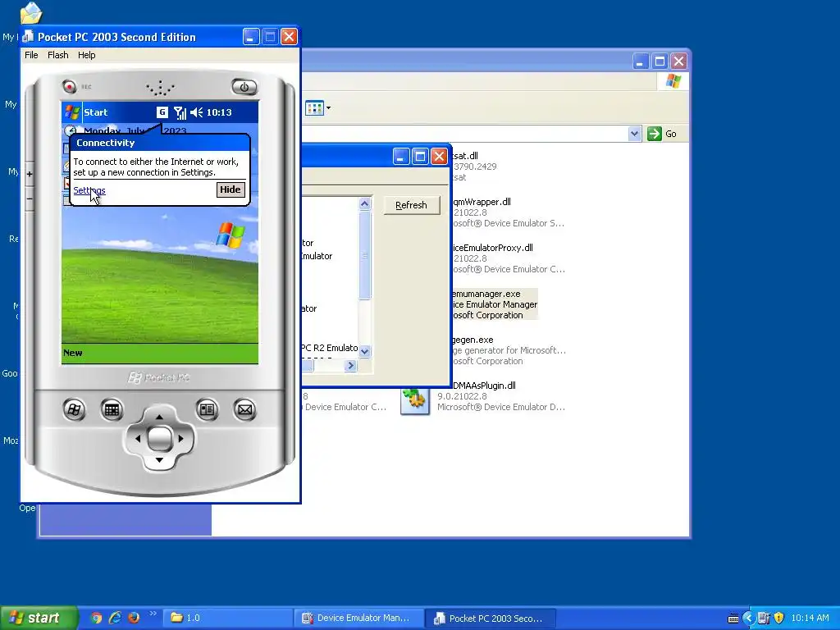Open the Pocket PC Start menu
840x630 pixels.
pyautogui.click(x=95, y=112)
